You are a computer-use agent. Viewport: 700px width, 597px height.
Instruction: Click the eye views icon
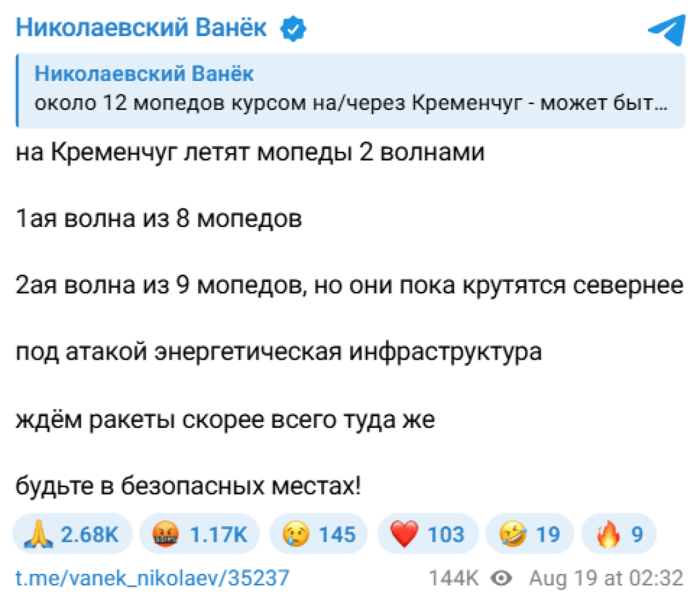click(x=502, y=578)
